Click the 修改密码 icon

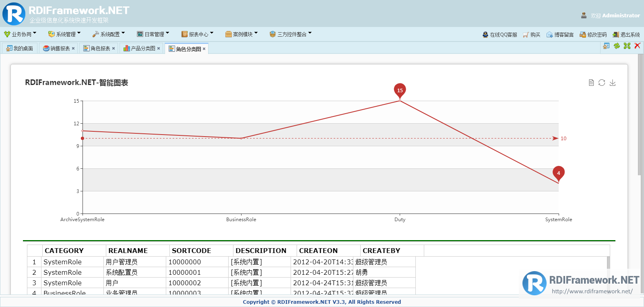583,35
